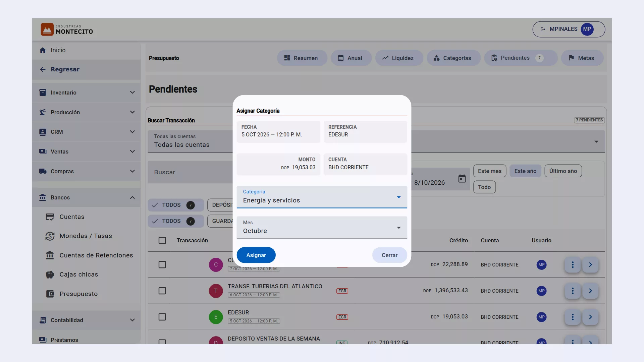The height and width of the screenshot is (362, 644).
Task: Check the TRANSF. TUBERIAS DEL ATLANTICO row checkbox
Action: 162,291
